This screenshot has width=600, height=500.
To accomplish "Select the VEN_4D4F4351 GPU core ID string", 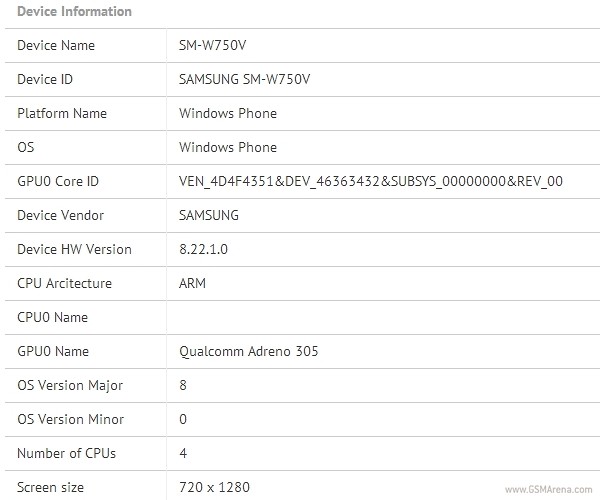I will pos(371,181).
